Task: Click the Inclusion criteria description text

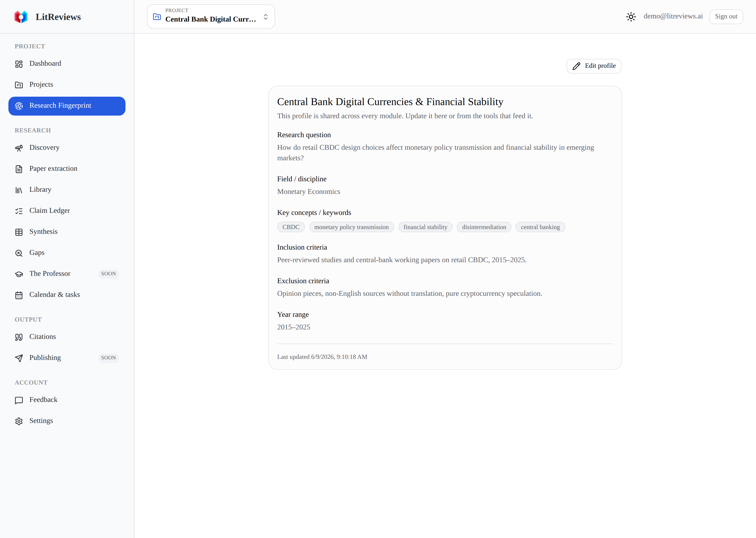Action: click(402, 260)
